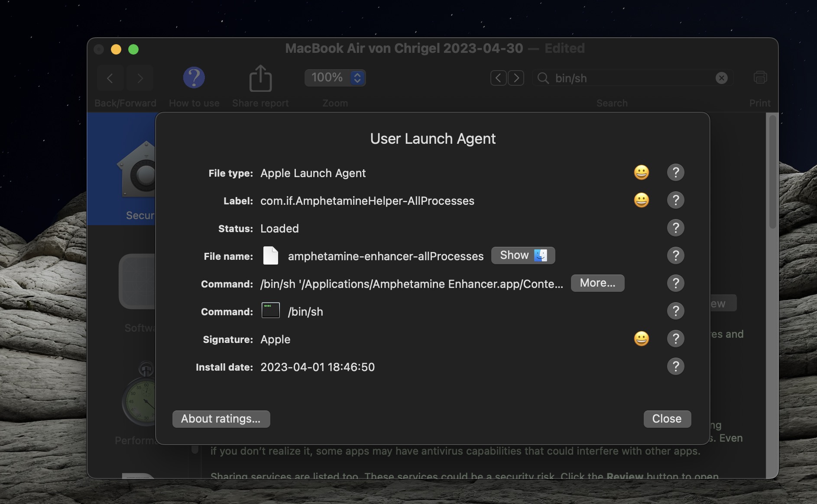Click the Apple signature value
This screenshot has height=504, width=817.
point(276,339)
